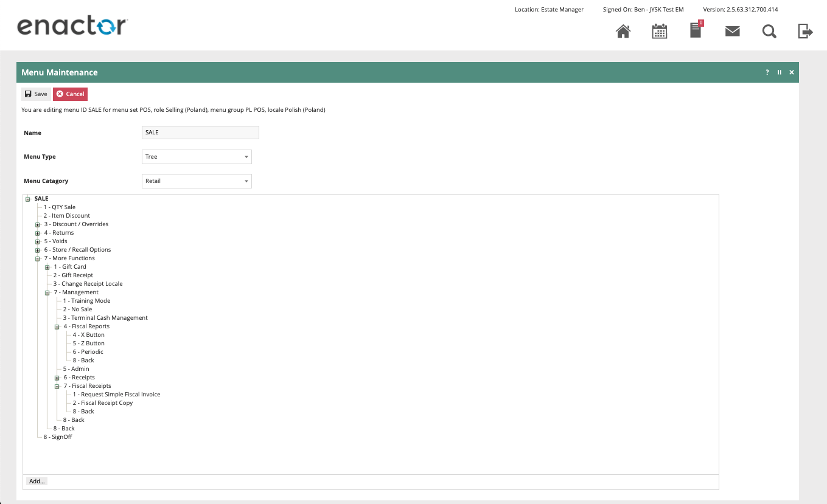Open the calendar icon in header

tap(660, 32)
